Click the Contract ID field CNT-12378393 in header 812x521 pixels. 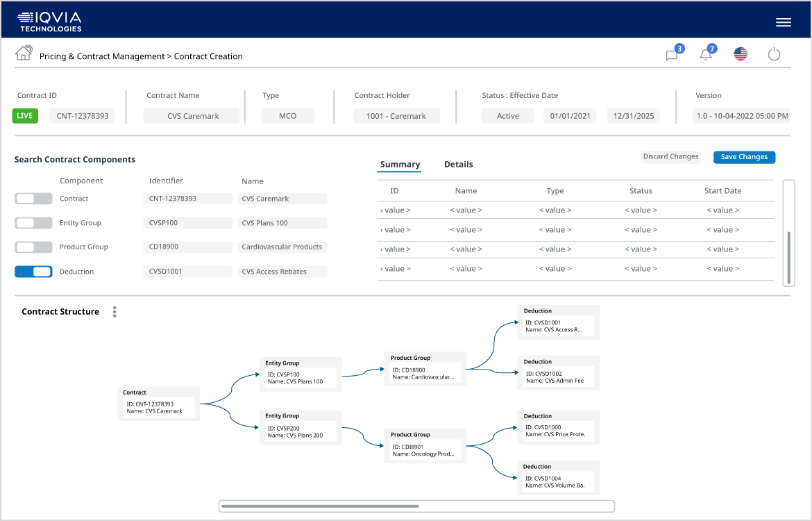[82, 116]
